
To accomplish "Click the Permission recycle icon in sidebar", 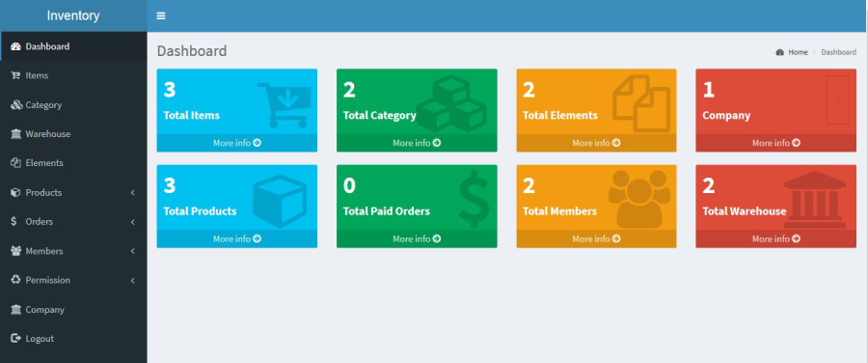I will (15, 280).
